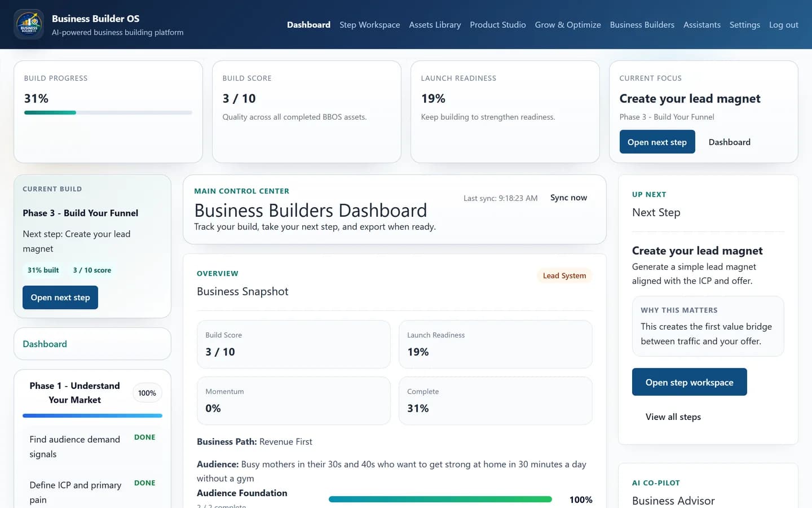The image size is (812, 508).
Task: Click the Business Advisor heading
Action: click(x=673, y=501)
